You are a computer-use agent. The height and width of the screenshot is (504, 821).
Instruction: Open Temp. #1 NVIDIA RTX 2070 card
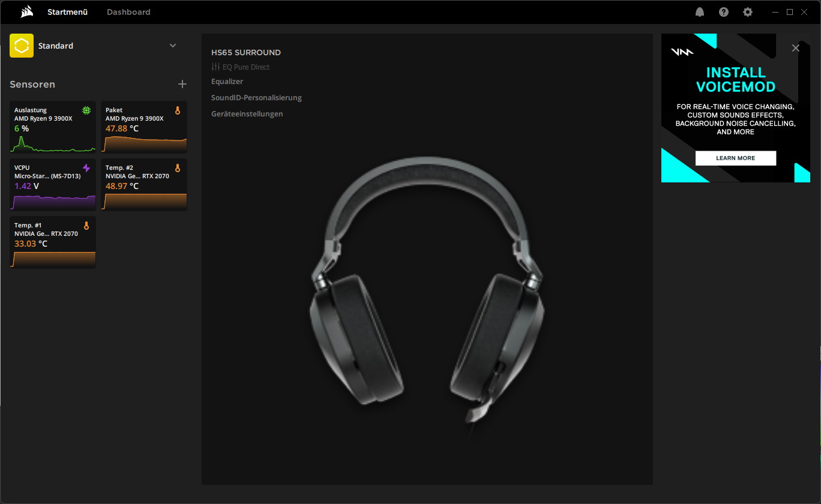(53, 242)
